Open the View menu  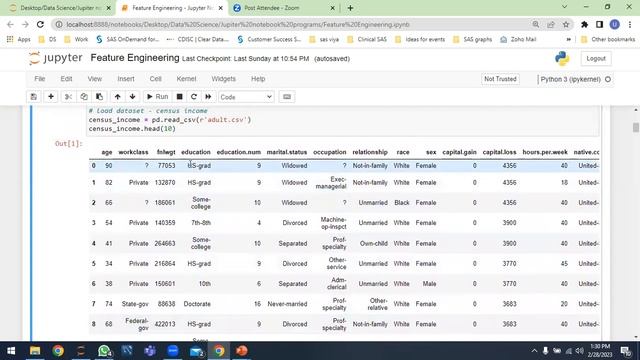95,79
